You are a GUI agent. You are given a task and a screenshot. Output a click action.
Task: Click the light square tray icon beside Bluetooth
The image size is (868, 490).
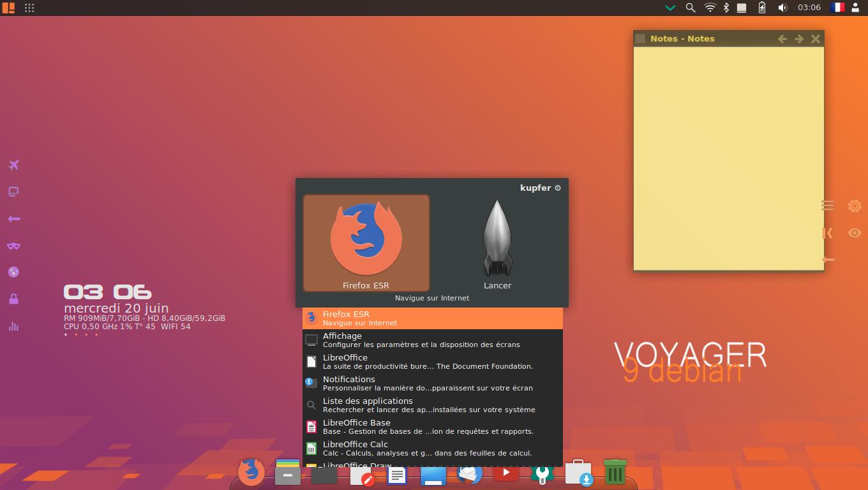742,8
